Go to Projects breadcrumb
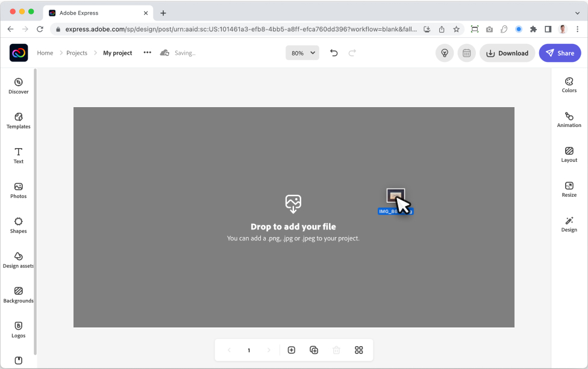The height and width of the screenshot is (369, 588). 77,53
